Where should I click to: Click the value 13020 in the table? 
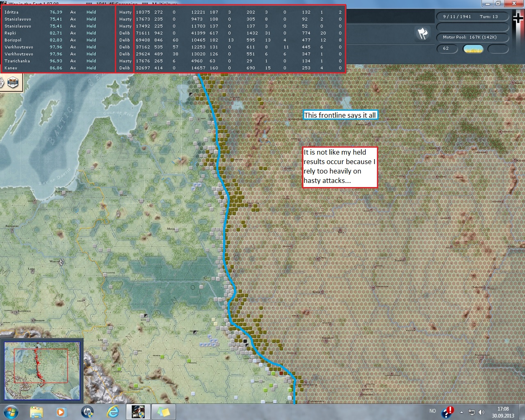(198, 54)
